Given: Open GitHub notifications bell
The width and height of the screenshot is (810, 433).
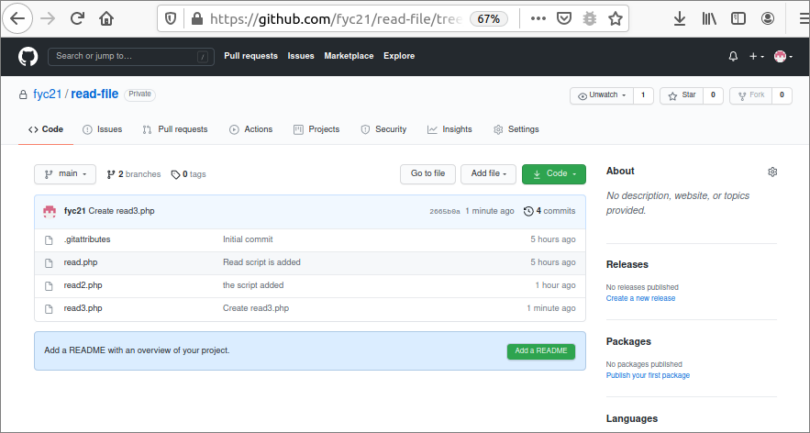Looking at the screenshot, I should pos(733,56).
